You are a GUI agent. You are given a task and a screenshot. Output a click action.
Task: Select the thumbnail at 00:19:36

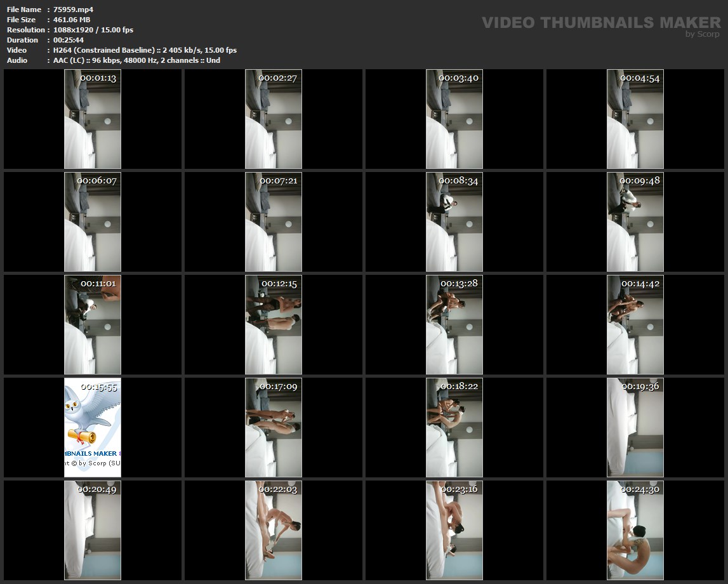(x=635, y=427)
